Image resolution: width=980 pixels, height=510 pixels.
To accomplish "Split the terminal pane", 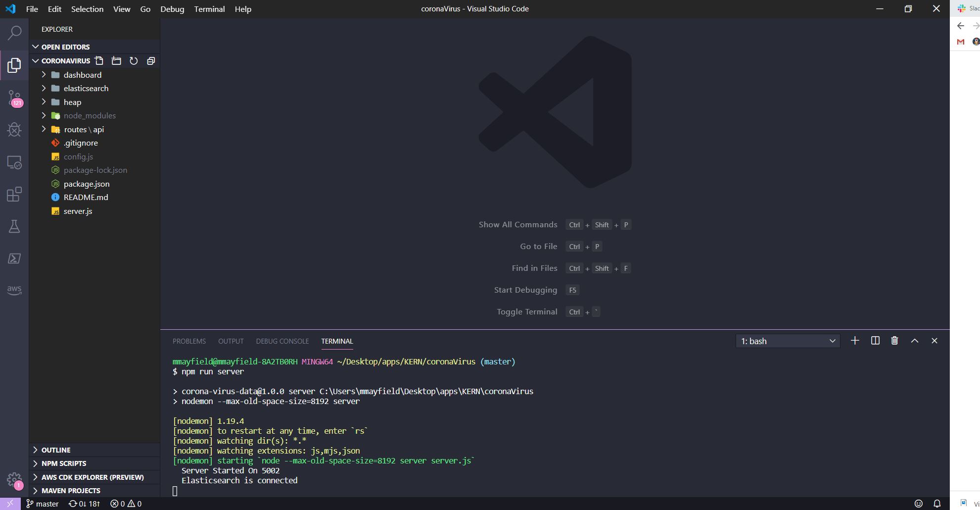I will (875, 341).
